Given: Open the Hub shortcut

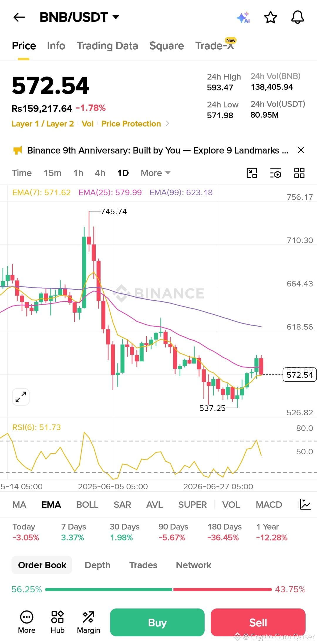Looking at the screenshot, I should [58, 622].
